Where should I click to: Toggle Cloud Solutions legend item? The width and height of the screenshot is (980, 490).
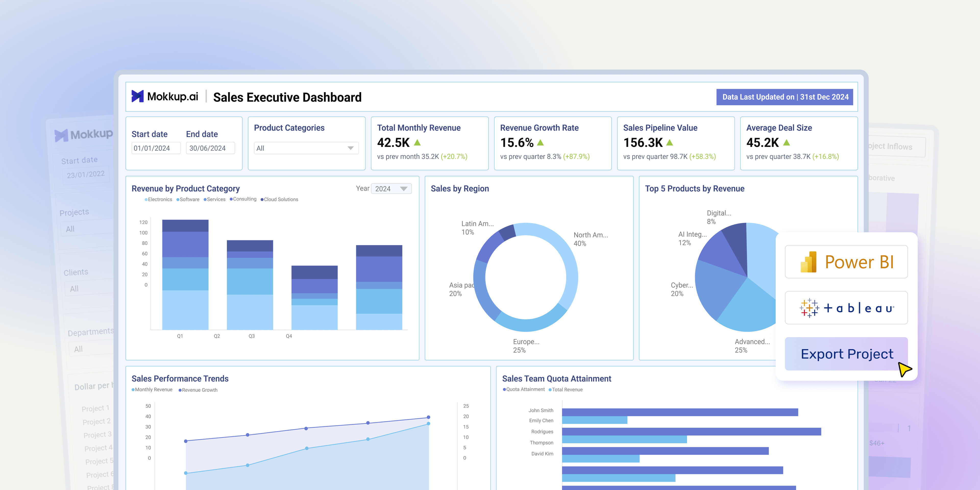click(279, 199)
